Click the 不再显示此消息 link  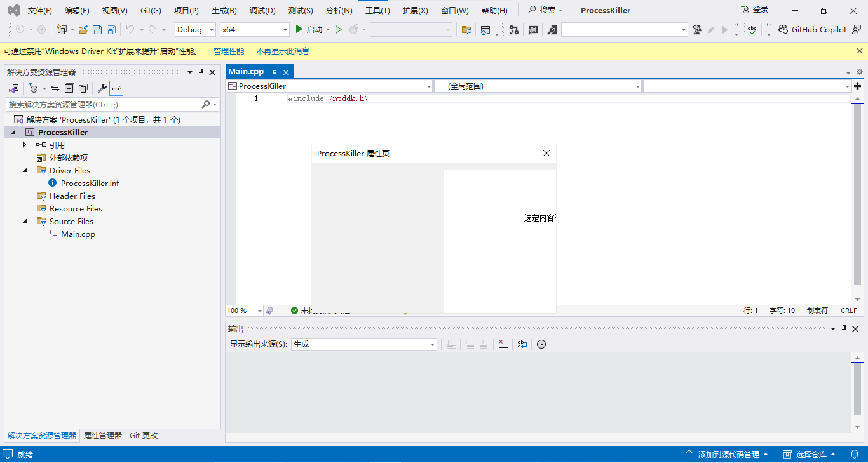pos(283,51)
